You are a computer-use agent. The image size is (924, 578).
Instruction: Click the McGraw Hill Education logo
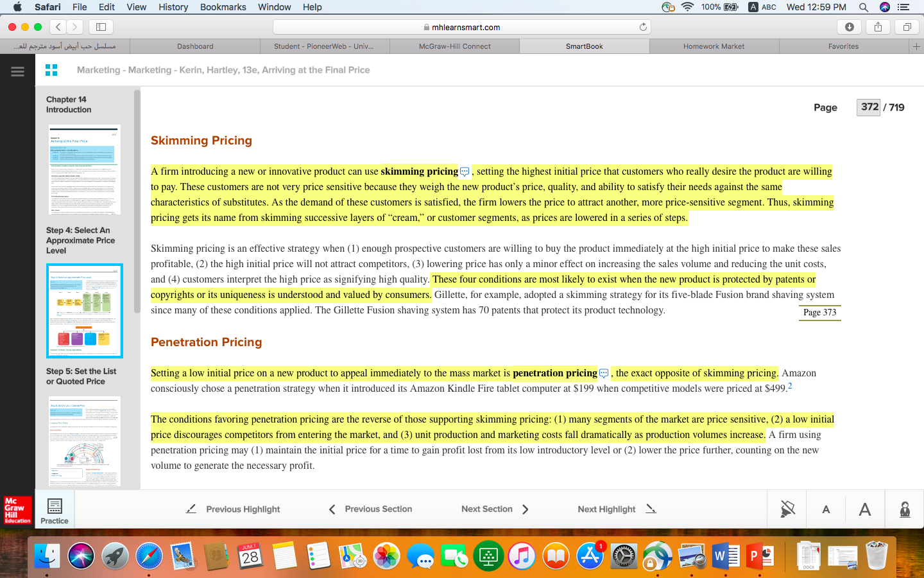(17, 510)
